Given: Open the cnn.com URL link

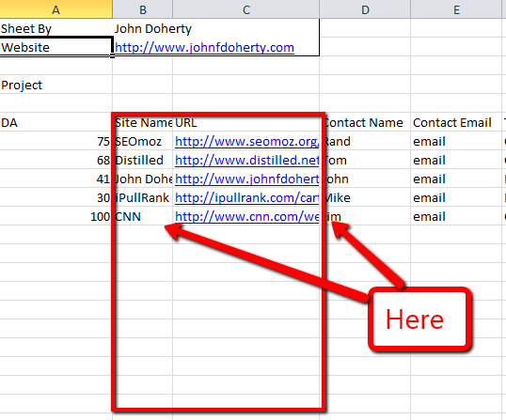Looking at the screenshot, I should 246,216.
